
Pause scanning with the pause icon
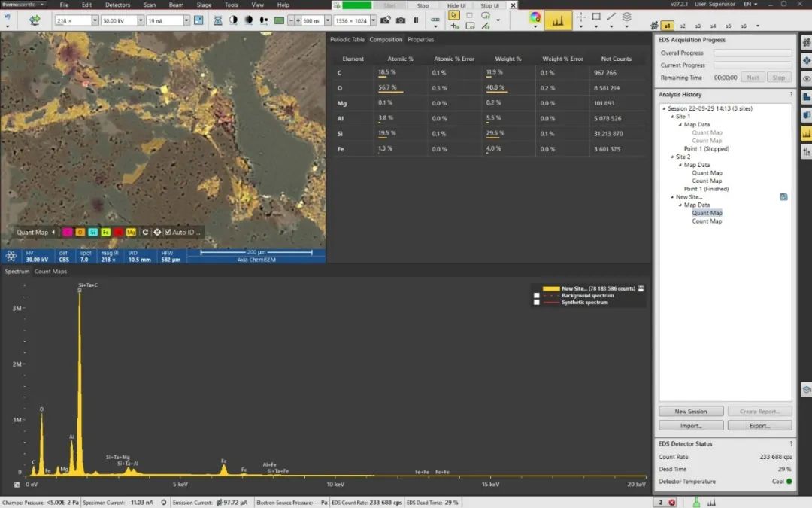pos(416,20)
